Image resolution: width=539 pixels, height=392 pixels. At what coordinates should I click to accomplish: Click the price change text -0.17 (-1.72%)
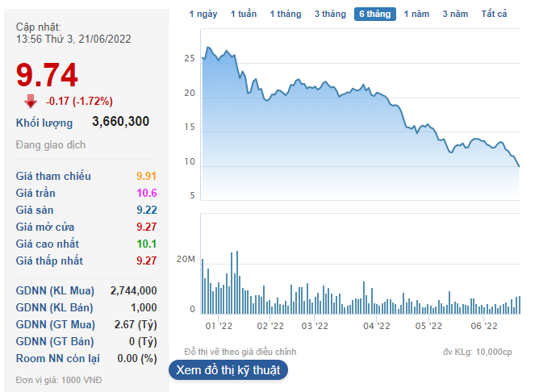[x=79, y=101]
